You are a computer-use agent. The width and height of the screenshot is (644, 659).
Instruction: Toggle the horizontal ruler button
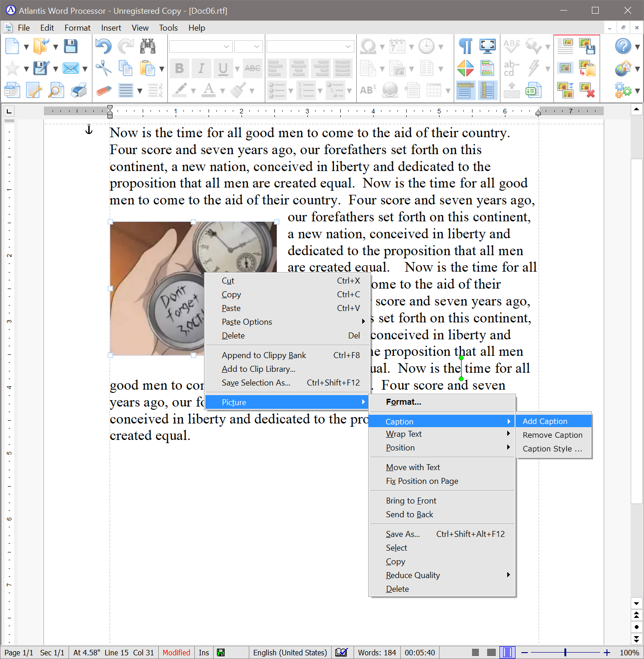coord(465,90)
